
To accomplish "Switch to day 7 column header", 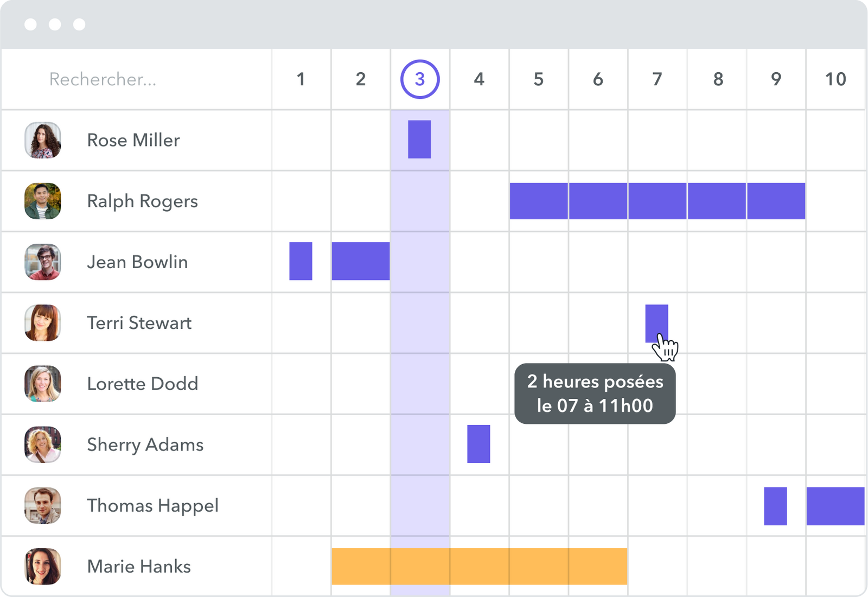I will (x=657, y=79).
